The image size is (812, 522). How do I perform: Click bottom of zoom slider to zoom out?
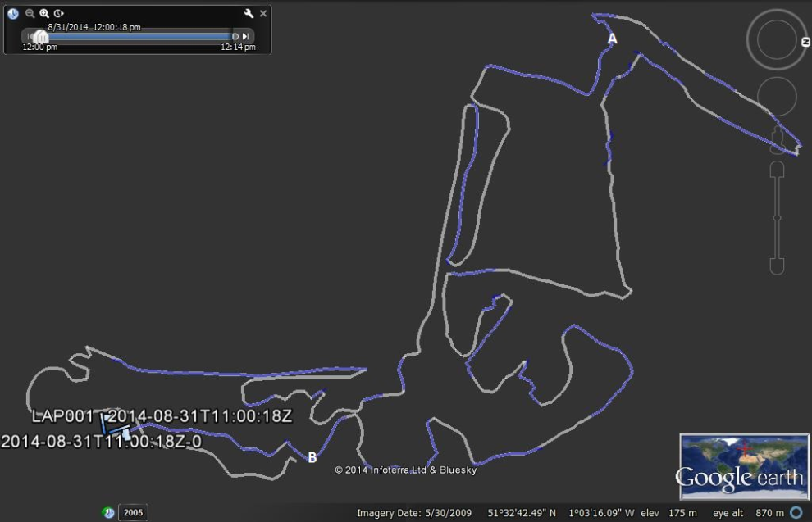777,266
